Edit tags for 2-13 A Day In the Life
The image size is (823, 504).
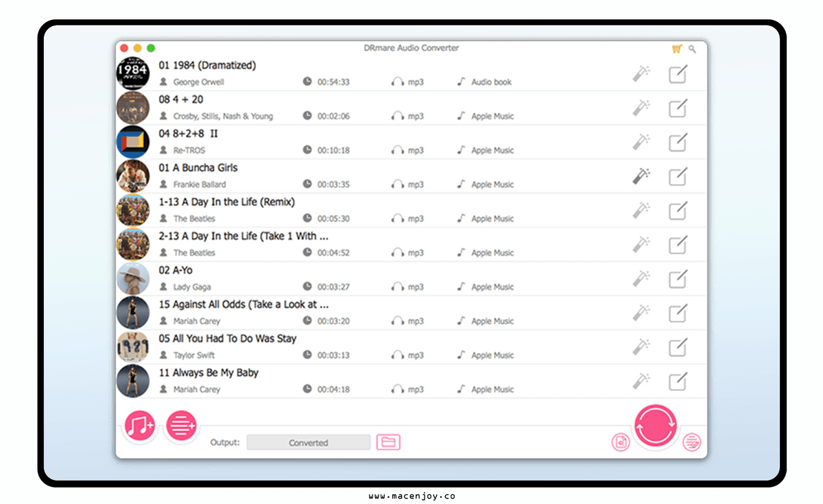tap(678, 245)
